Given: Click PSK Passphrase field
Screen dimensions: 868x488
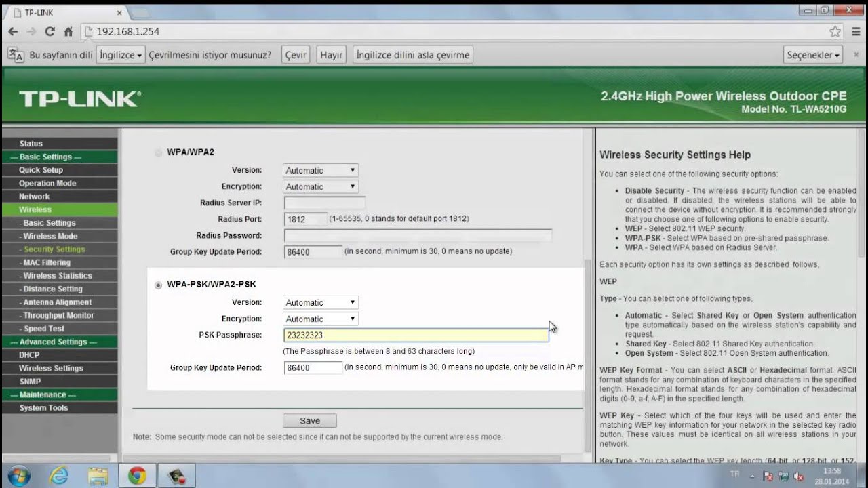Looking at the screenshot, I should (x=416, y=335).
